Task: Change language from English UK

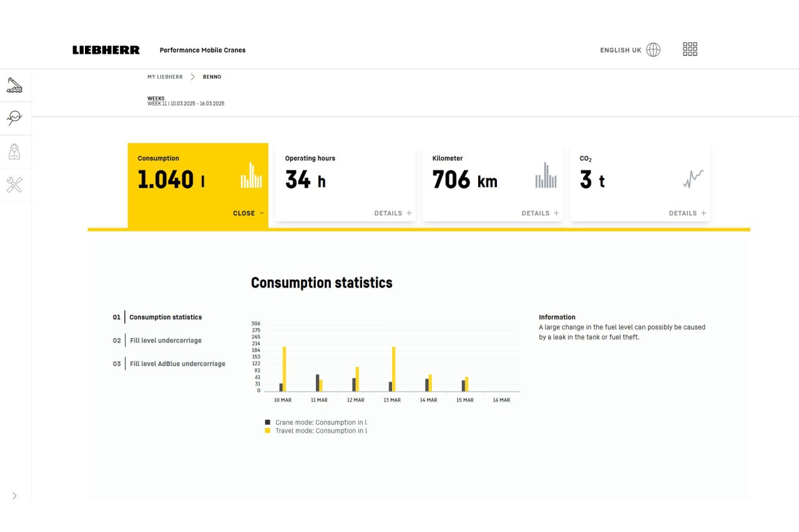Action: tap(620, 51)
